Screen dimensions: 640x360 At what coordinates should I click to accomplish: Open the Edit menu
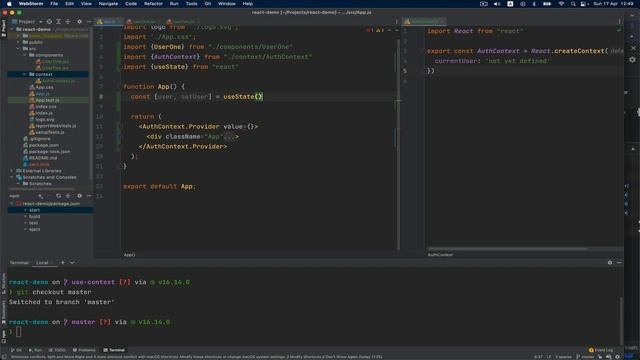(x=69, y=4)
